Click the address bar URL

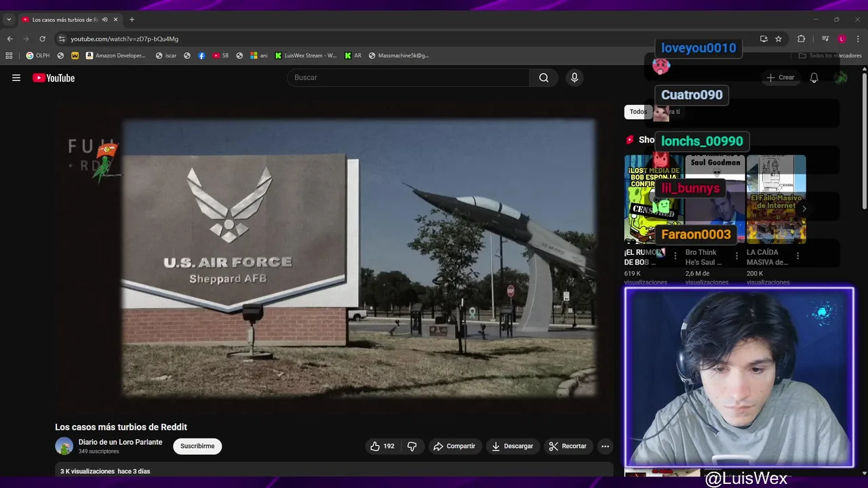[125, 39]
